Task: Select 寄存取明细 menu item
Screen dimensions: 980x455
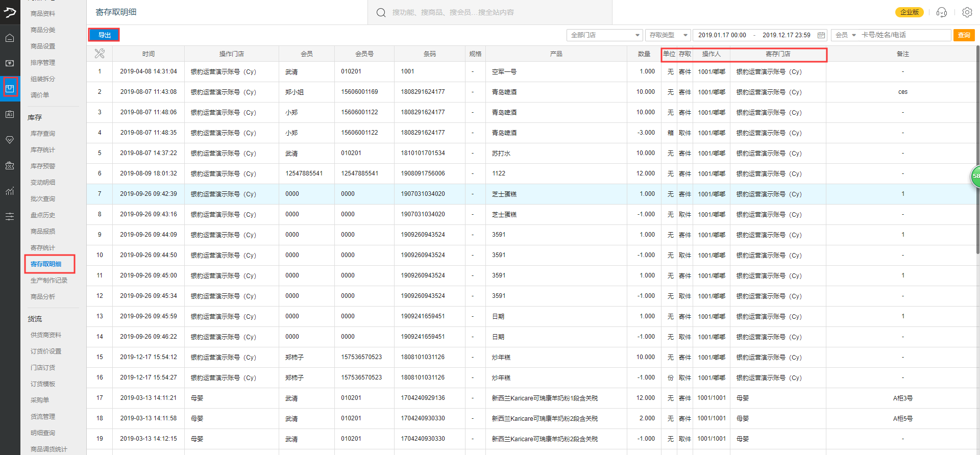Action: (x=46, y=264)
